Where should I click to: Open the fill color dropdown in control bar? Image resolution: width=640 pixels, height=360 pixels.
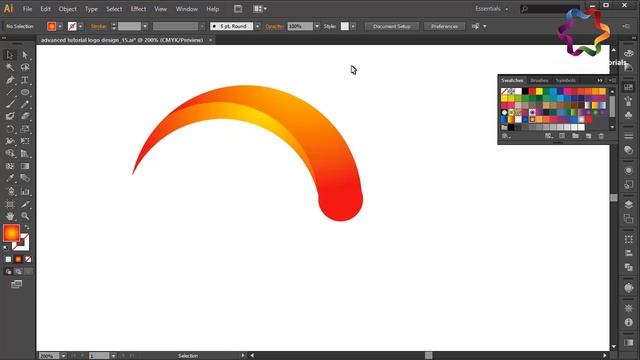click(60, 27)
